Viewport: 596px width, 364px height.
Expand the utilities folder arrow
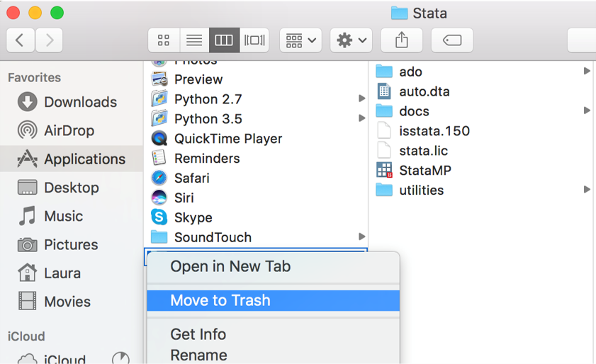coord(587,190)
